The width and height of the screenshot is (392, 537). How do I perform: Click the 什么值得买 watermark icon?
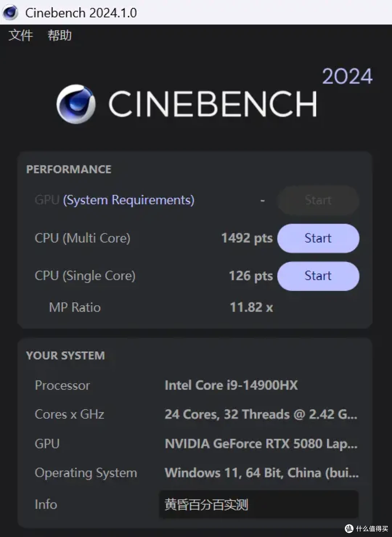(x=350, y=529)
